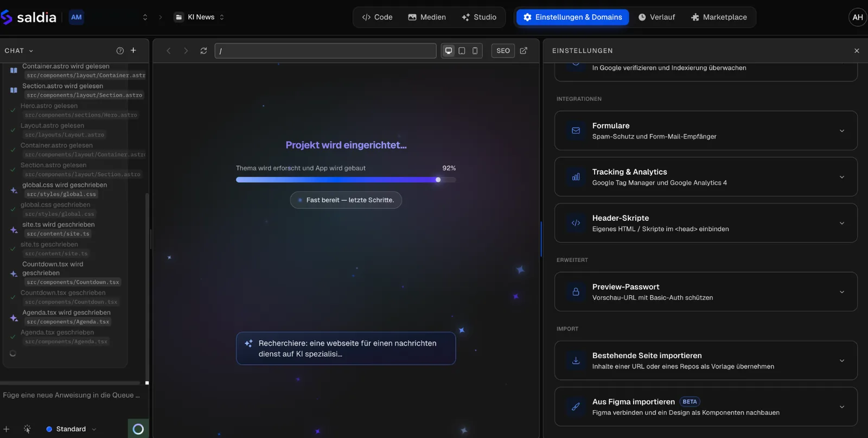Image resolution: width=868 pixels, height=438 pixels.
Task: Expand the Tracking & Analytics section
Action: 706,177
